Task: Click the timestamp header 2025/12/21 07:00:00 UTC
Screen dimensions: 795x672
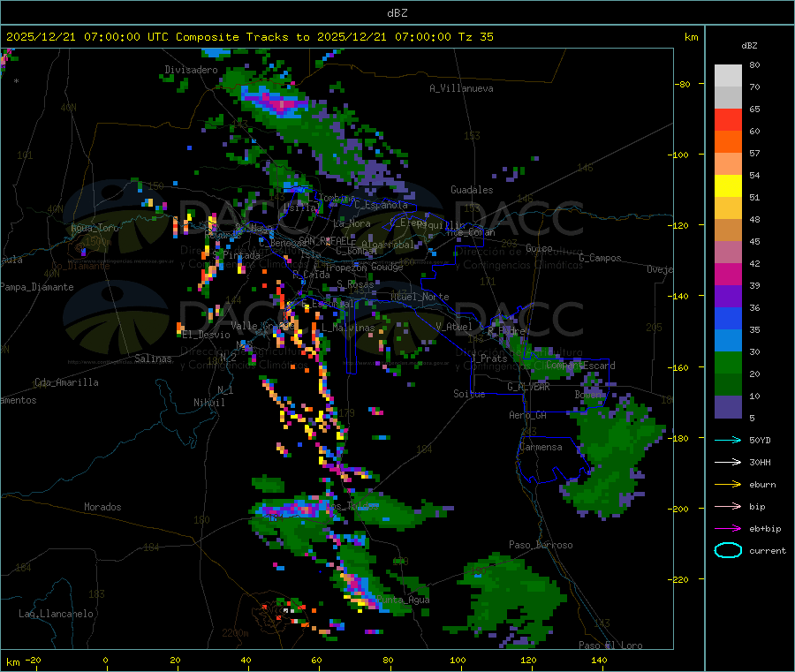Action: (87, 37)
